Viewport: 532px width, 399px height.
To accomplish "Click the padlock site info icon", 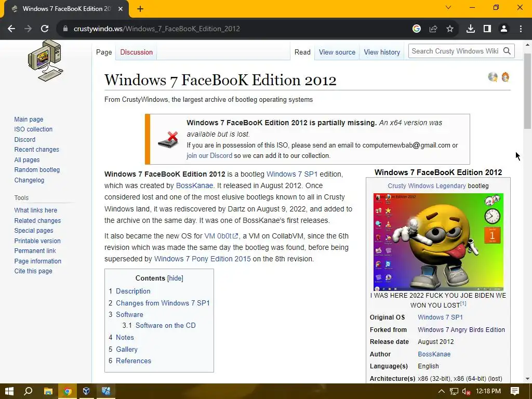I will click(x=65, y=29).
